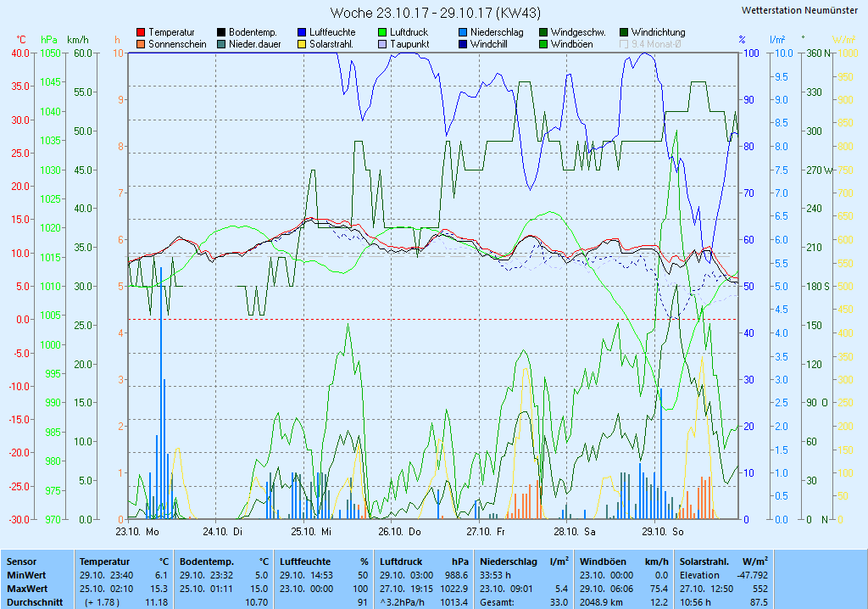Click the total precipitation value 33.0
The width and height of the screenshot is (868, 609).
pyautogui.click(x=559, y=602)
